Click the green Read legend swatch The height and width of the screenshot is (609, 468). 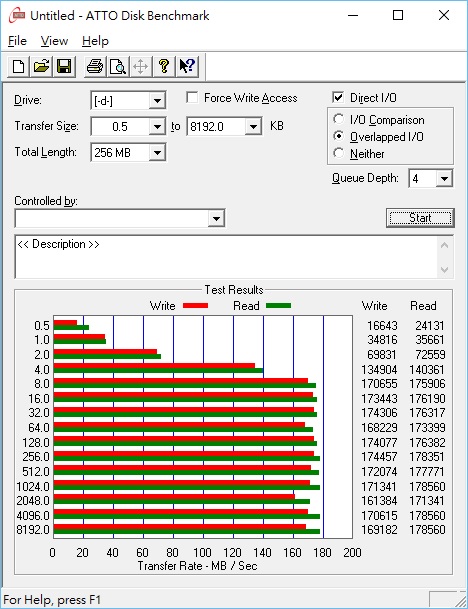[x=278, y=306]
